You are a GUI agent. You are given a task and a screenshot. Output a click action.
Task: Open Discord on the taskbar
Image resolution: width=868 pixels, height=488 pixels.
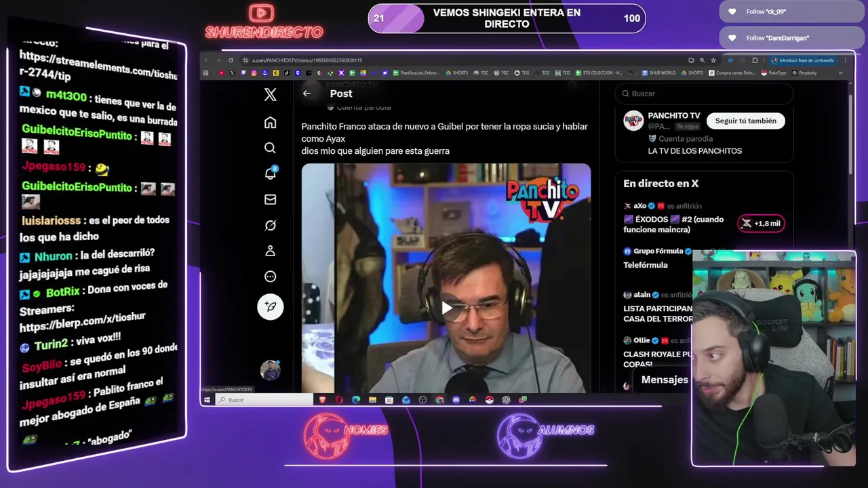pyautogui.click(x=456, y=400)
